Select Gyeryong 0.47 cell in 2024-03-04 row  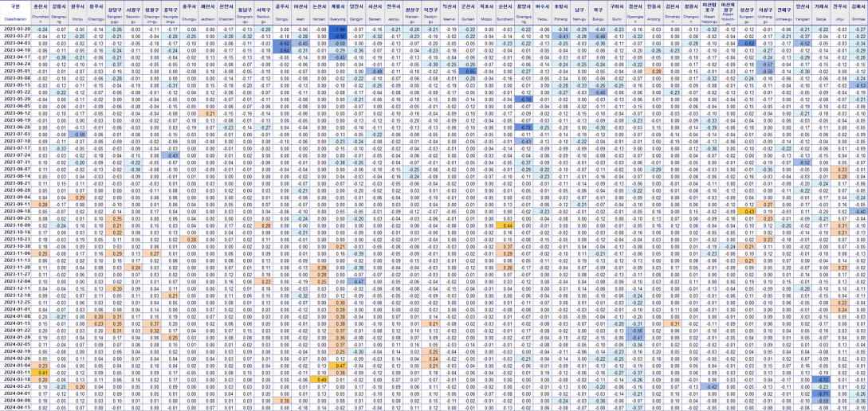pos(338,365)
